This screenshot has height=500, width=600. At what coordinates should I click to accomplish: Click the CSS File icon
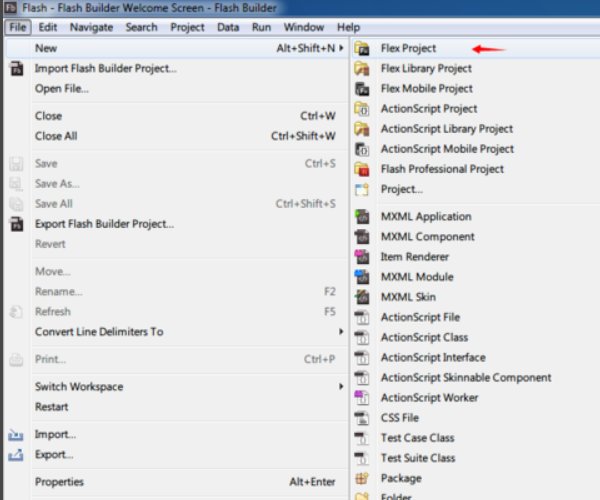click(362, 418)
